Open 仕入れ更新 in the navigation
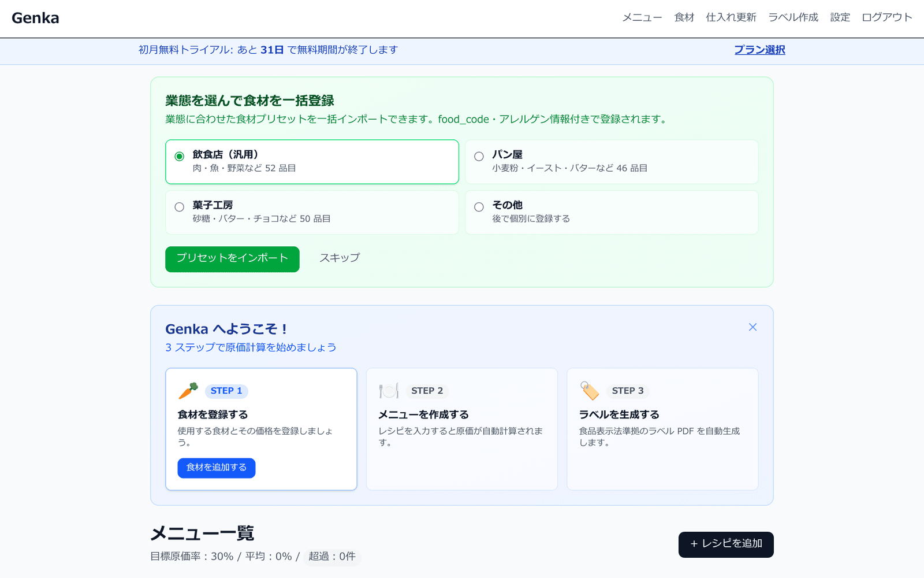This screenshot has width=924, height=578. coord(731,17)
